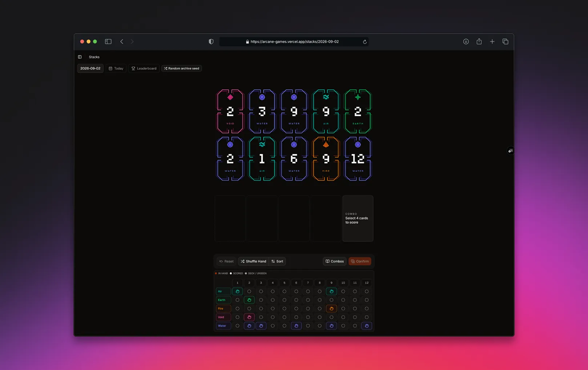Click the Water row label in tracker

coord(223,326)
